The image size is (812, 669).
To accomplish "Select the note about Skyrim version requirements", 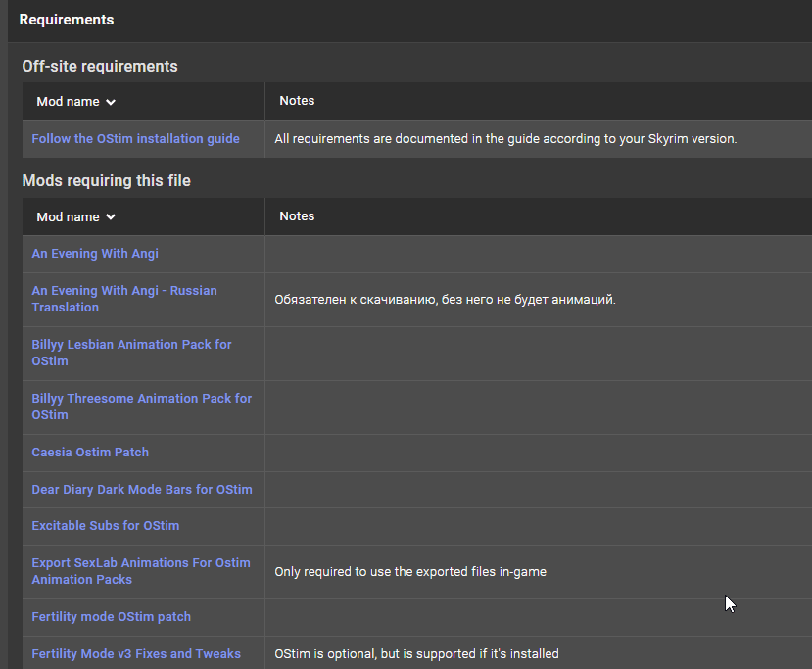I will 505,139.
